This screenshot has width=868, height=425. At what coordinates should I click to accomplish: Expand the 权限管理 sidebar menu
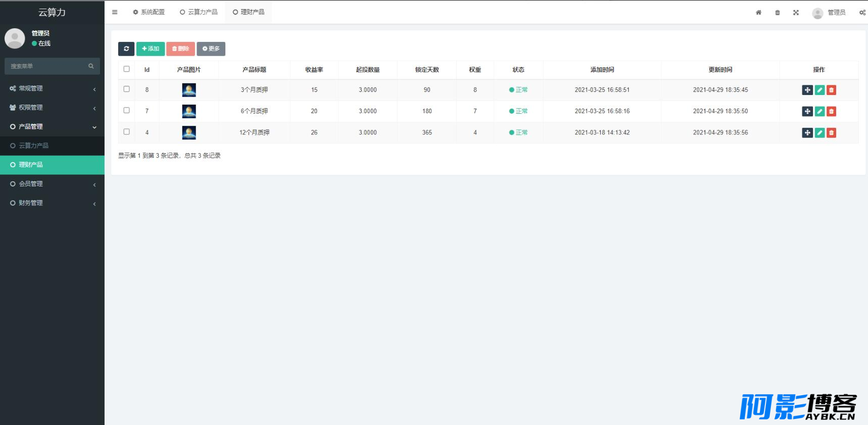click(x=52, y=108)
